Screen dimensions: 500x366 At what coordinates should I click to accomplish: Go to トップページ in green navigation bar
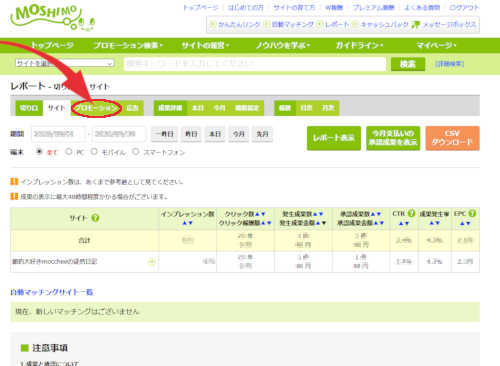(52, 45)
